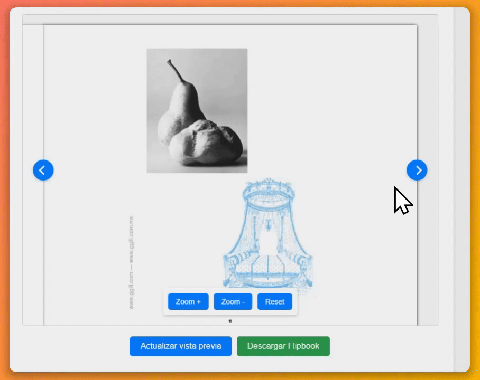480x380 pixels.
Task: Click the page number under zoom controls
Action: pos(230,321)
